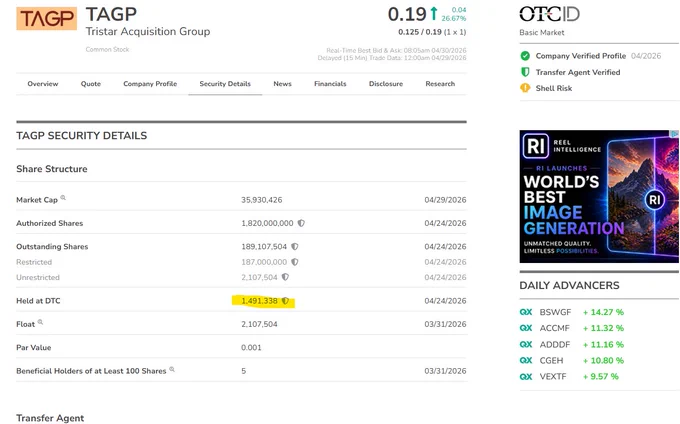The height and width of the screenshot is (424, 680).
Task: Click the shield icon beside Unrestricted shares value
Action: pos(285,277)
